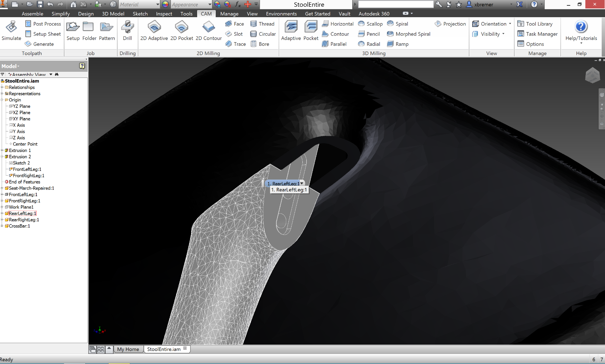Screen dimensions: 605x364
Task: Open the Visibility dropdown
Action: click(x=489, y=34)
